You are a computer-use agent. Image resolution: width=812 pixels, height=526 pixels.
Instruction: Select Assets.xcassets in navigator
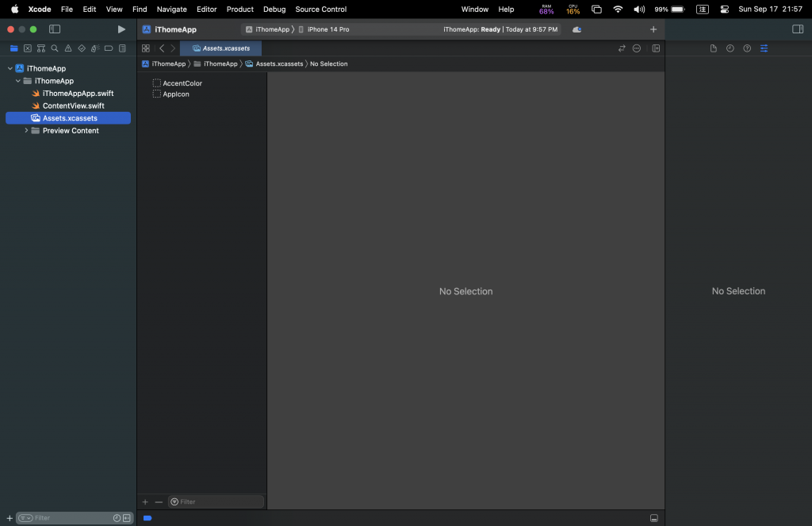[x=68, y=118]
